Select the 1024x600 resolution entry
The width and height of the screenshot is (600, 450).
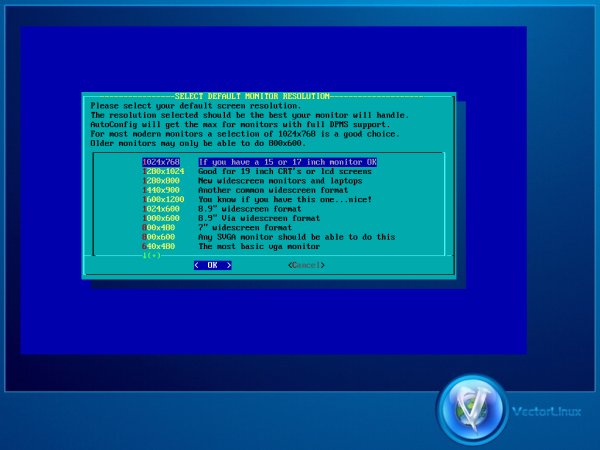161,209
